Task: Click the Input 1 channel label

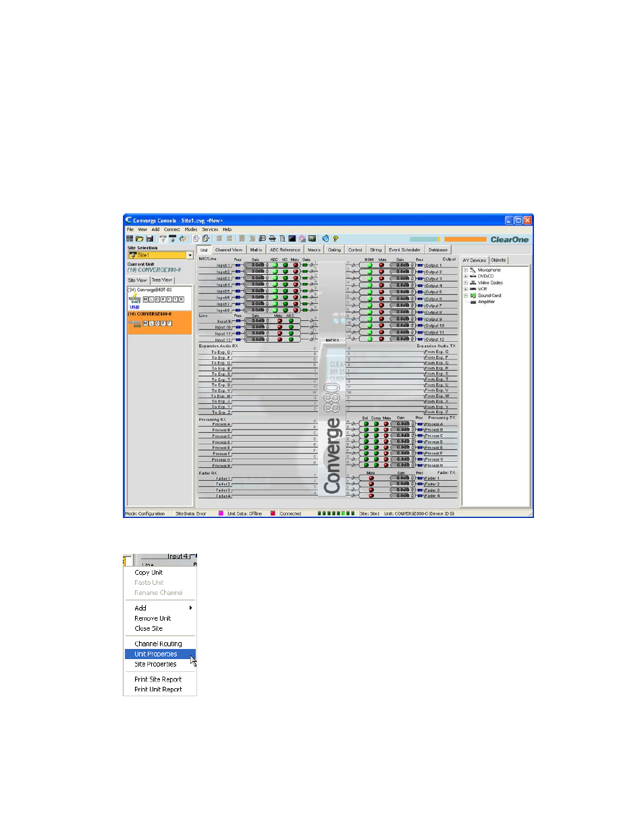Action: tap(223, 265)
